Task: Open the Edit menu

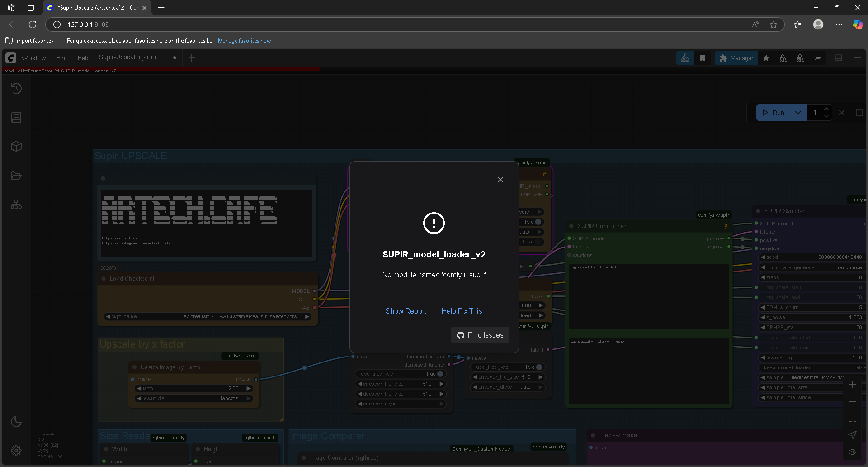Action: (x=61, y=58)
